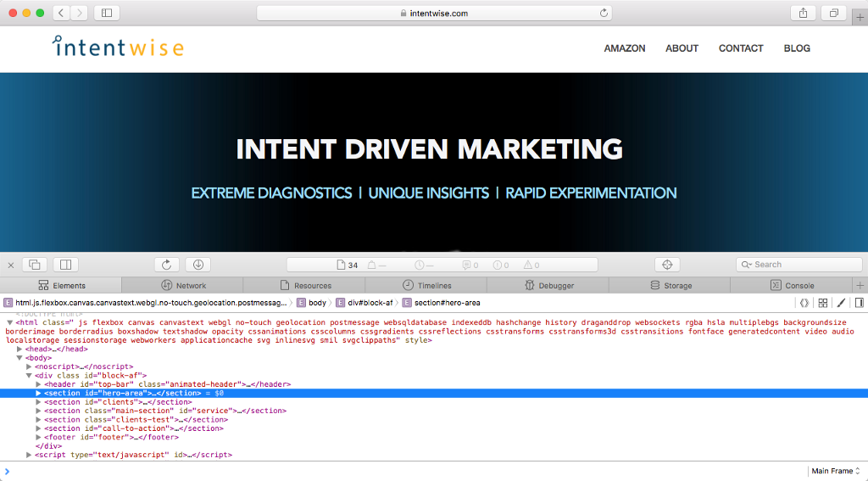The width and height of the screenshot is (868, 481).
Task: Close the Web Inspector with the X
Action: 10,265
